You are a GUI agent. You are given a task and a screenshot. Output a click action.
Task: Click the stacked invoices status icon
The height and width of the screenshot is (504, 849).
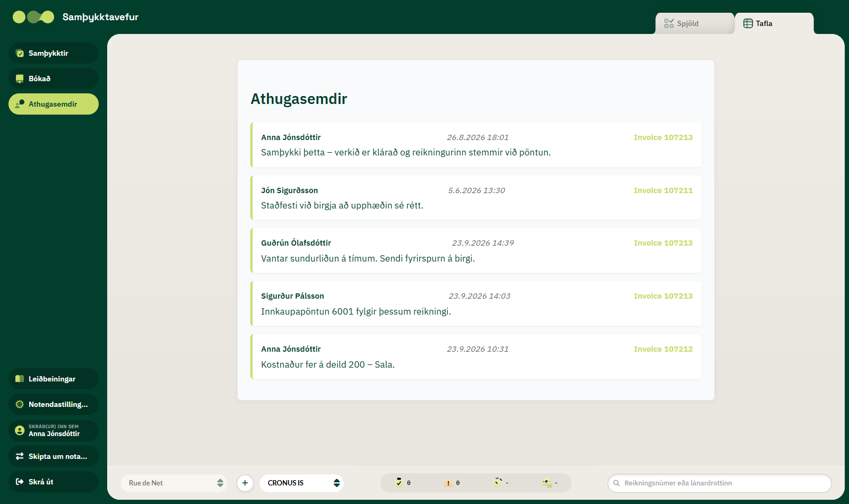click(547, 483)
